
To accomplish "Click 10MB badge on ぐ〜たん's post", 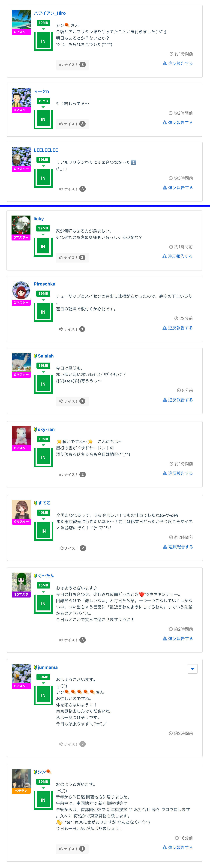I will 43,585.
